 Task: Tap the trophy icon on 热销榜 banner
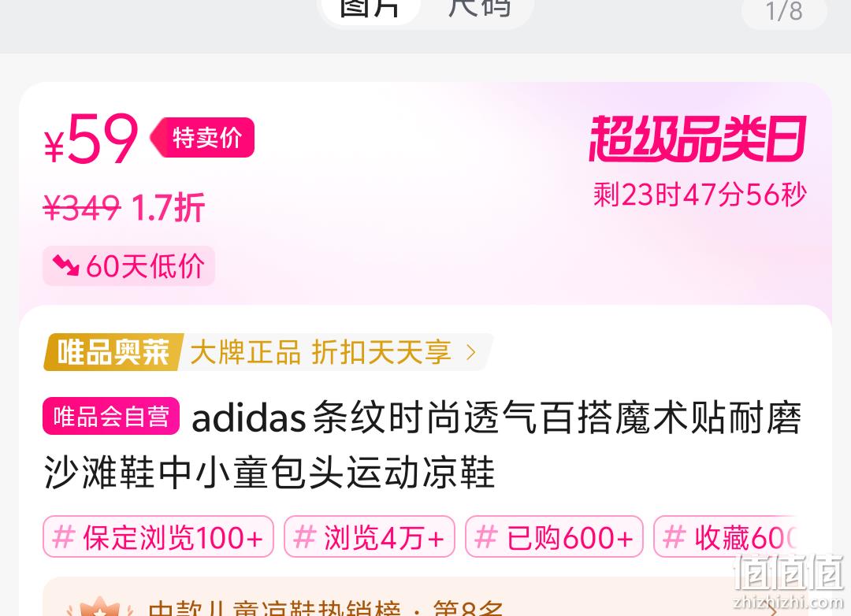[99, 607]
